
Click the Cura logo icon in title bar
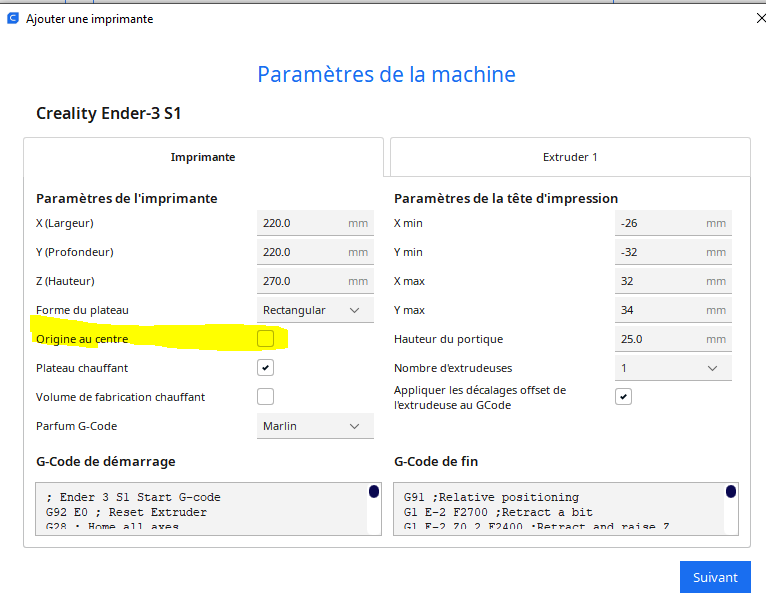point(13,19)
